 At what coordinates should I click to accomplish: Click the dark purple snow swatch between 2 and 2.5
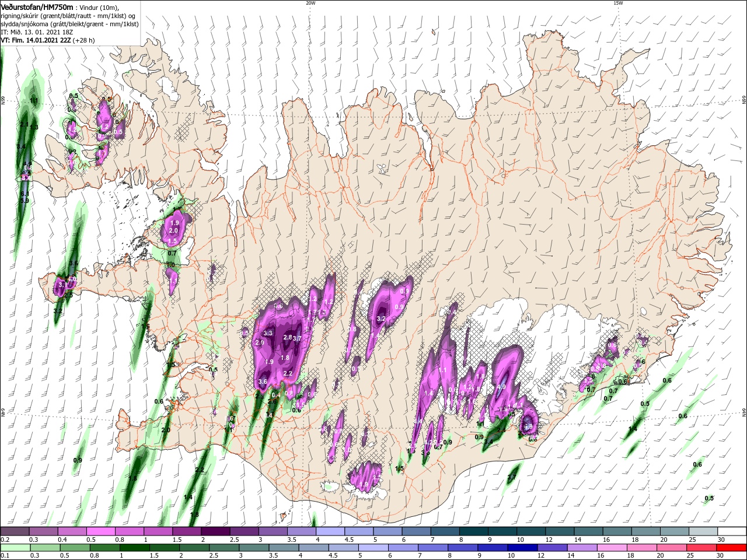tap(215, 531)
